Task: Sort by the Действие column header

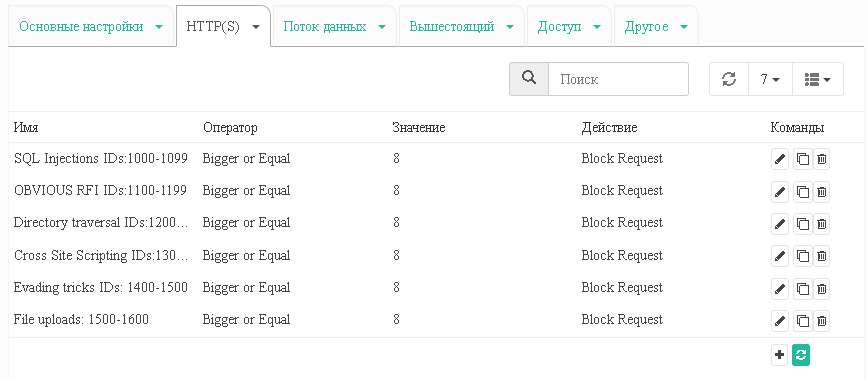Action: pos(609,128)
